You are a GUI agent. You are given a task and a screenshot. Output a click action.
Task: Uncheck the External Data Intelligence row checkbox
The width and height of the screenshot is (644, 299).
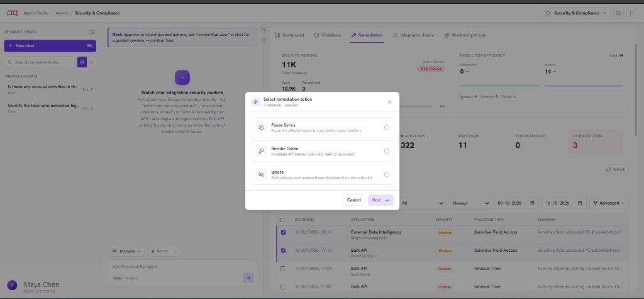pyautogui.click(x=283, y=232)
